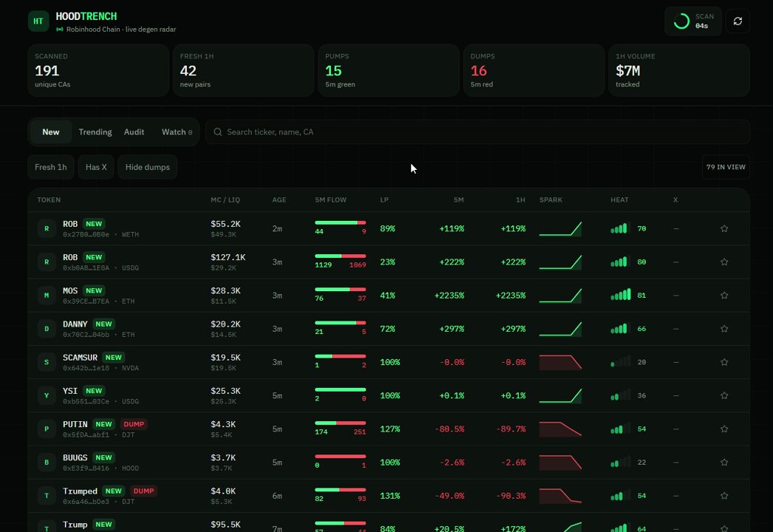This screenshot has width=773, height=532.
Task: Open the Watch tab
Action: tap(177, 132)
